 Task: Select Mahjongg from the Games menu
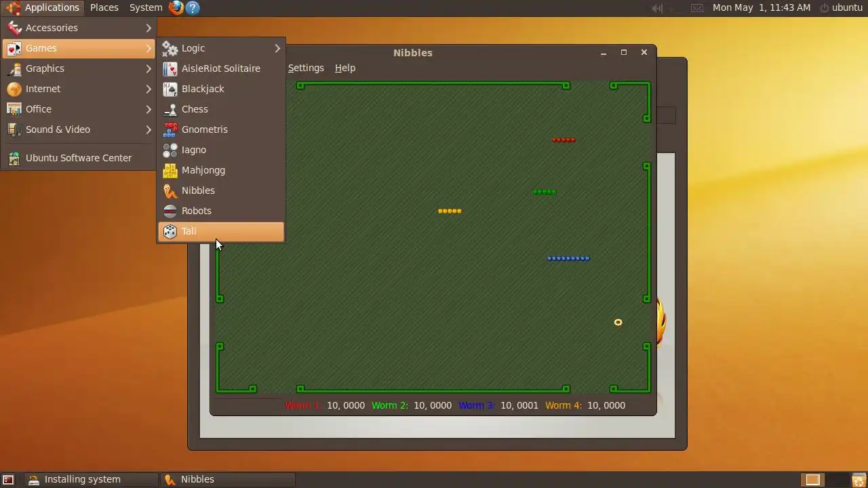pyautogui.click(x=221, y=170)
